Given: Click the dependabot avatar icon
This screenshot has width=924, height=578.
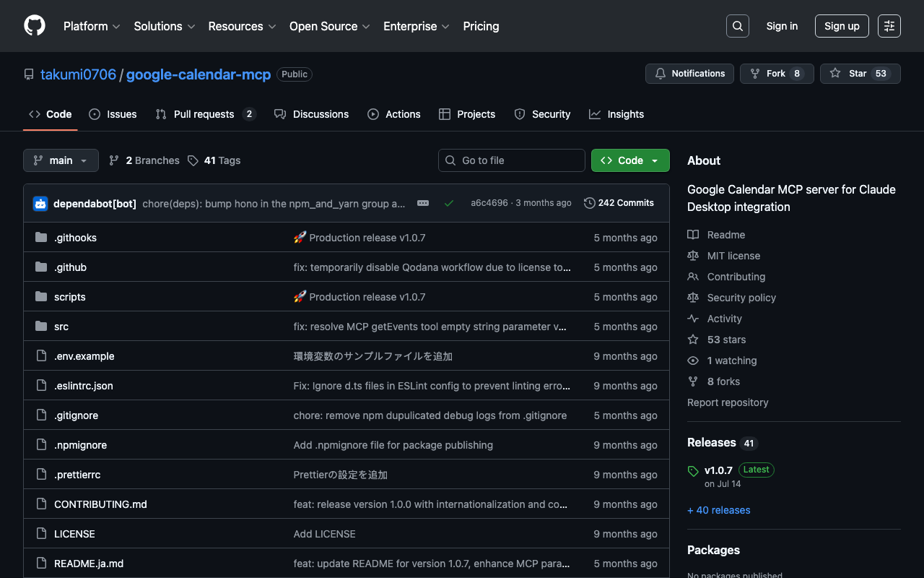Looking at the screenshot, I should [x=40, y=204].
